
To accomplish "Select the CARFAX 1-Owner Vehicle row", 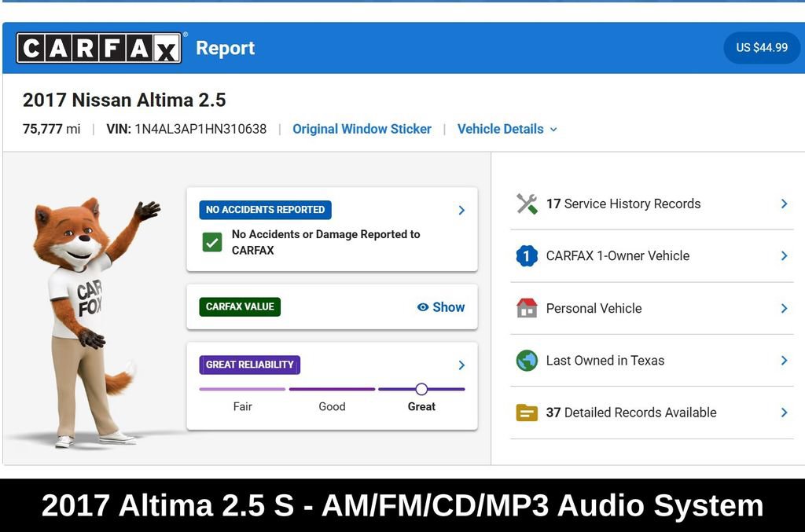I will [652, 255].
